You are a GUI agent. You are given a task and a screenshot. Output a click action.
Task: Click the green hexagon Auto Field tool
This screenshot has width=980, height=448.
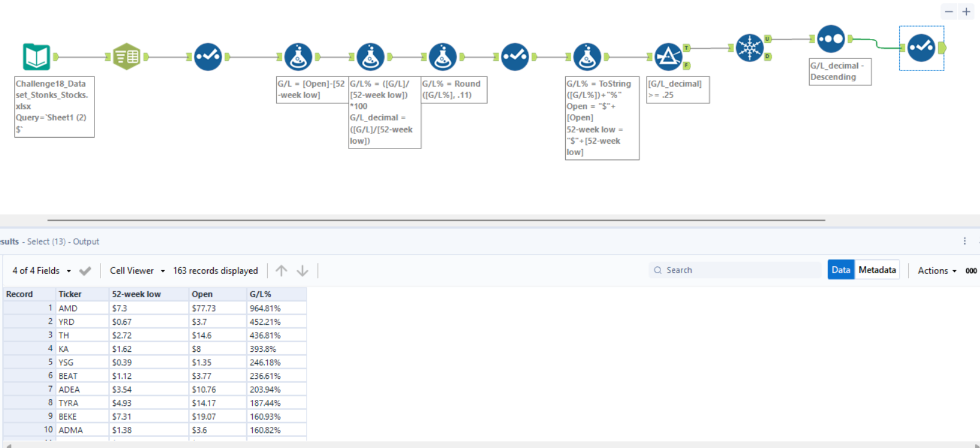126,57
